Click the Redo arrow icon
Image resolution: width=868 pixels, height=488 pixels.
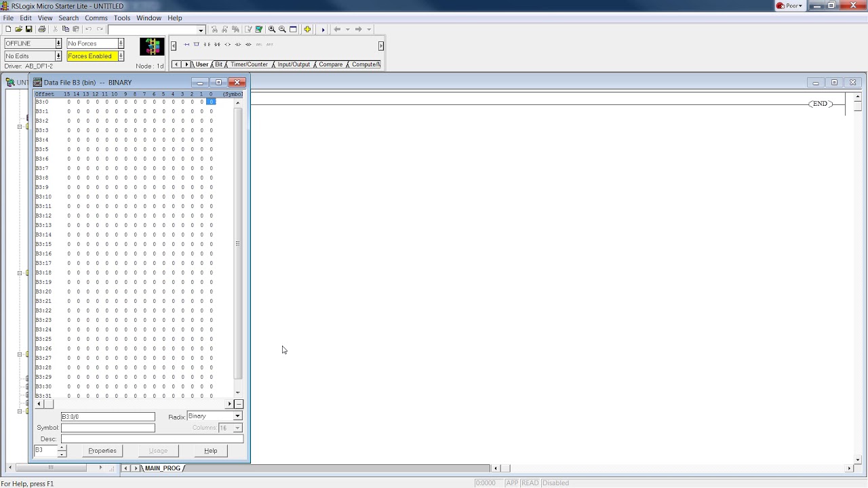pos(100,29)
